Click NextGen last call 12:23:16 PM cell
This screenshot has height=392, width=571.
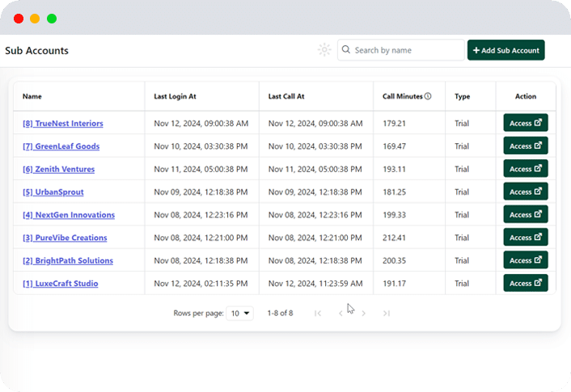[x=315, y=215]
